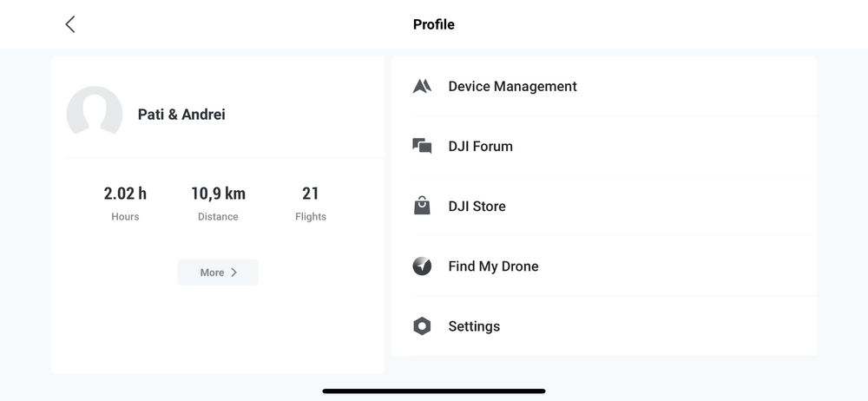
Task: Expand flight stats with More button
Action: point(218,273)
